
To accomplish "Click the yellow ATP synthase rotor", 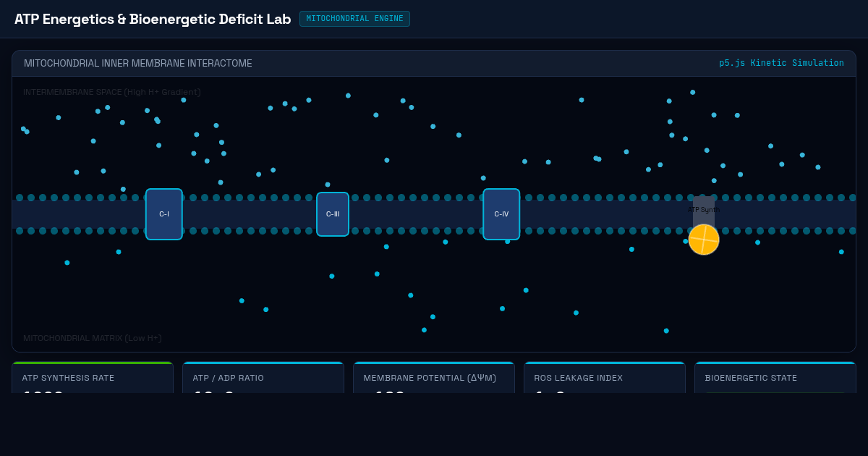I will [x=704, y=240].
